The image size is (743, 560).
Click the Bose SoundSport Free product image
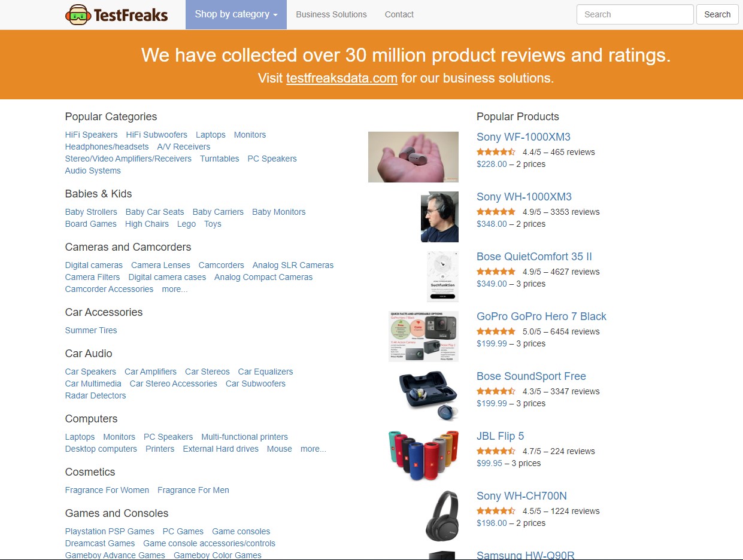coord(428,396)
